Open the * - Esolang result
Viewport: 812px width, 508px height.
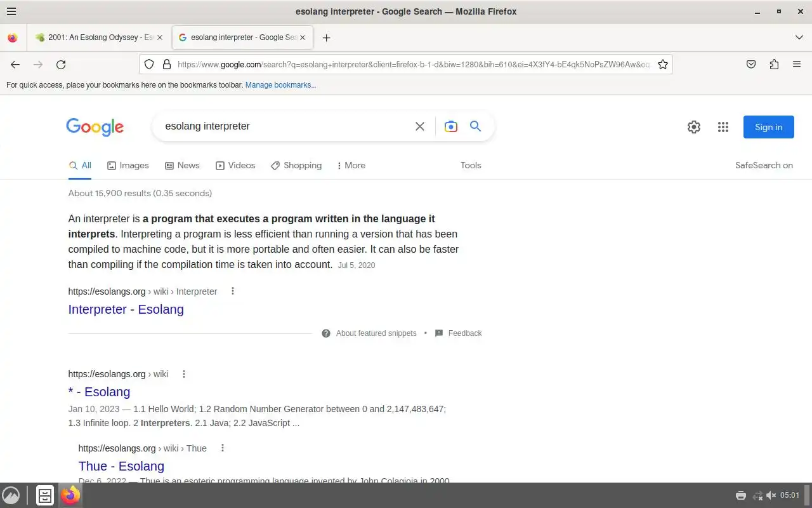[x=99, y=392]
